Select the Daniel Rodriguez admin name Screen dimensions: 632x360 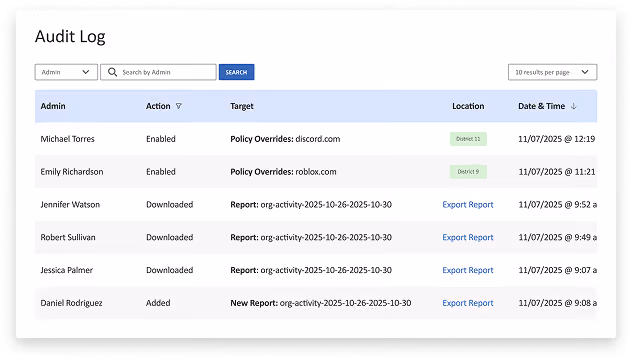coord(71,303)
